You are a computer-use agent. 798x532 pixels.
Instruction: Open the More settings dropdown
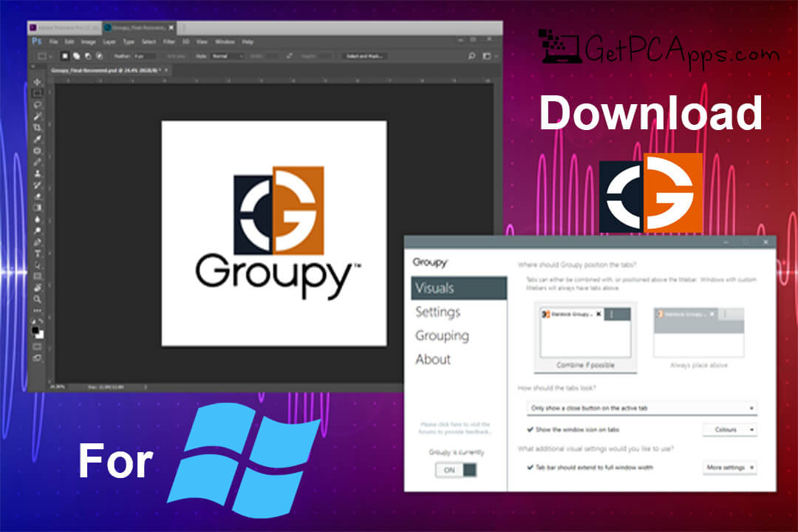pos(729,467)
